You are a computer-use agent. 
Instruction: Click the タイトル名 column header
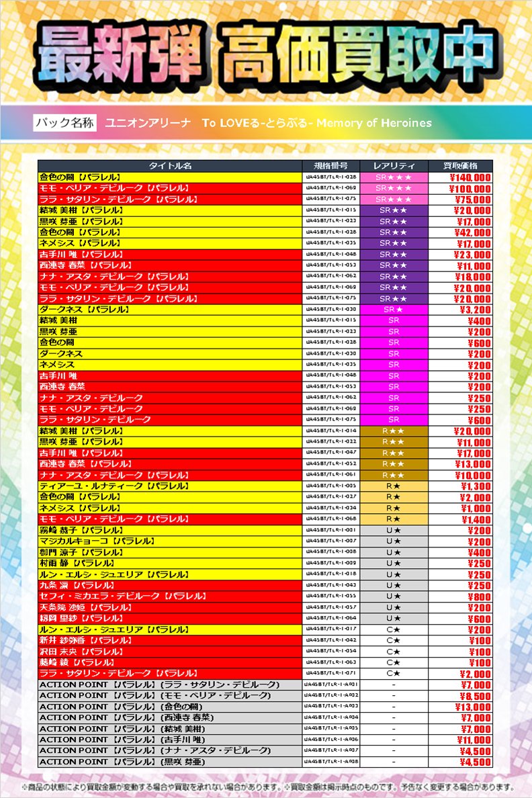[x=170, y=166]
